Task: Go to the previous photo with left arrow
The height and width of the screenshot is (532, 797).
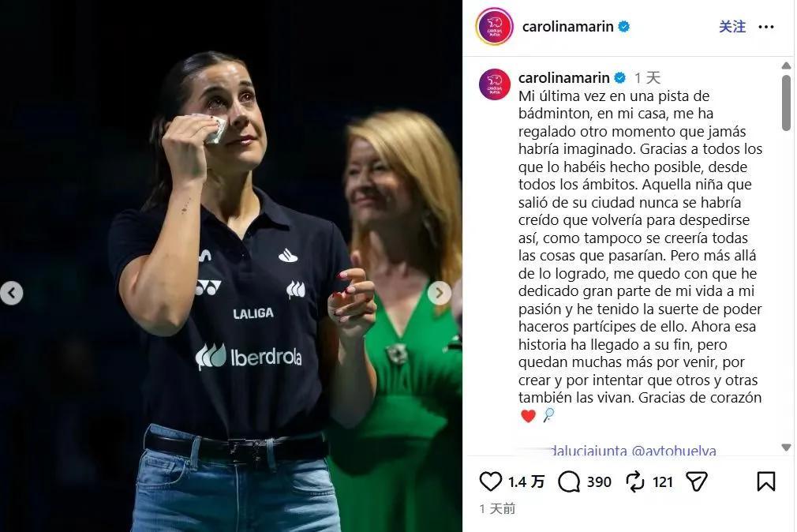Action: [x=12, y=293]
